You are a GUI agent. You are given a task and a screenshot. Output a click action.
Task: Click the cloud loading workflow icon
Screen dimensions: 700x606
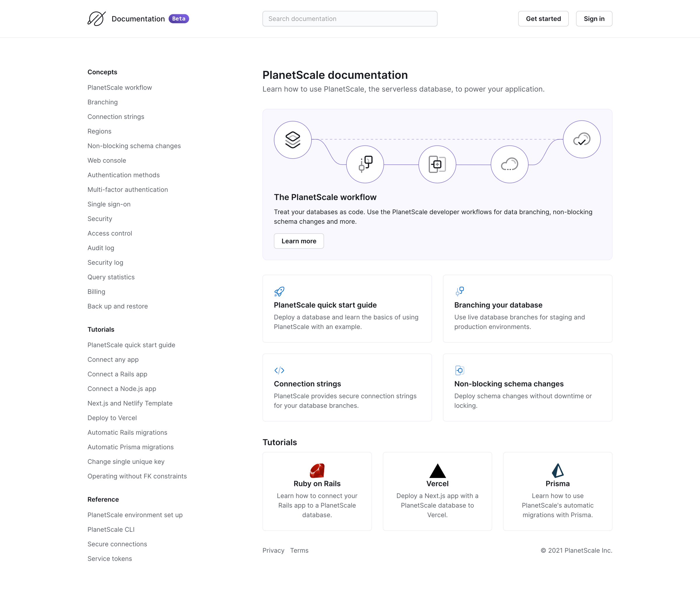click(509, 164)
